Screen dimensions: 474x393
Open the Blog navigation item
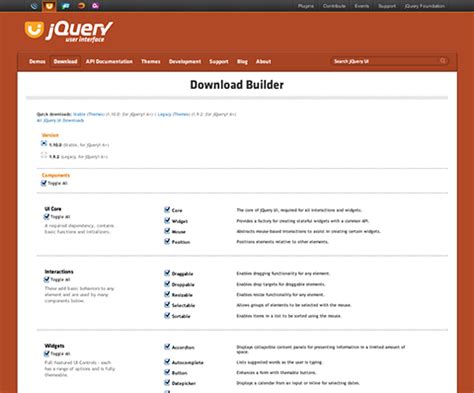(242, 62)
